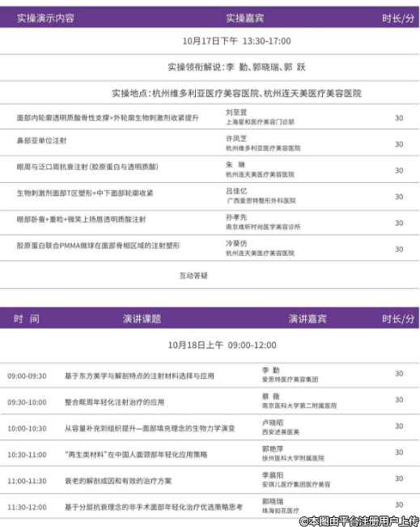Click the 演讲课题 column header

pyautogui.click(x=142, y=319)
